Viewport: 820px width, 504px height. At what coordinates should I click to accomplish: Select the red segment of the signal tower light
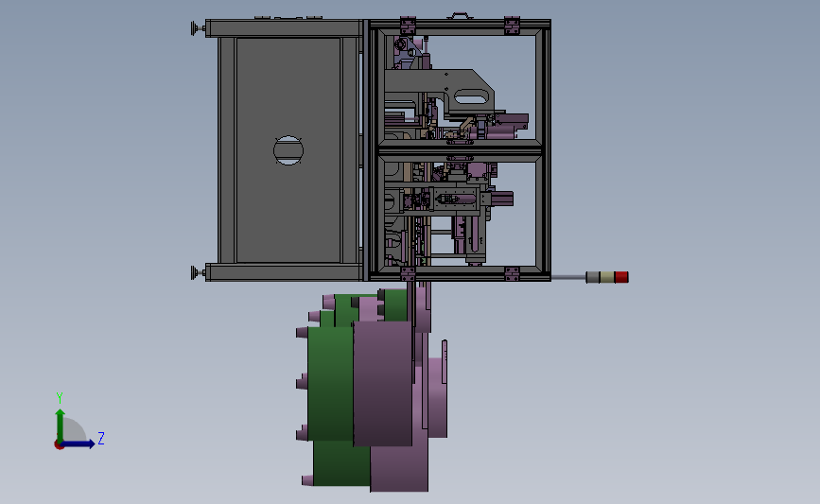coord(621,277)
